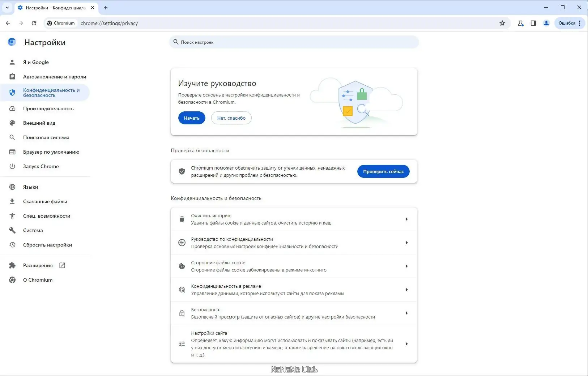Click the speedometer icon for Производительность
Image resolution: width=588 pixels, height=376 pixels.
click(x=12, y=108)
